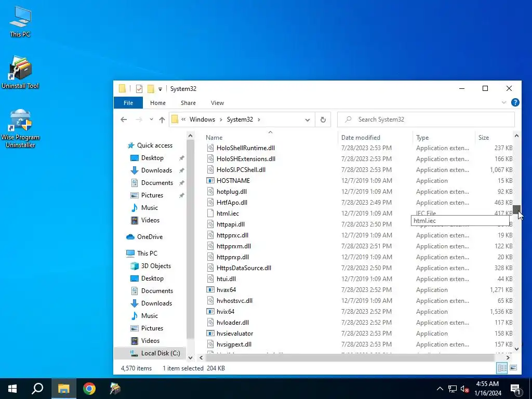This screenshot has width=532, height=399.
Task: Sort by the Type column header
Action: pyautogui.click(x=422, y=137)
